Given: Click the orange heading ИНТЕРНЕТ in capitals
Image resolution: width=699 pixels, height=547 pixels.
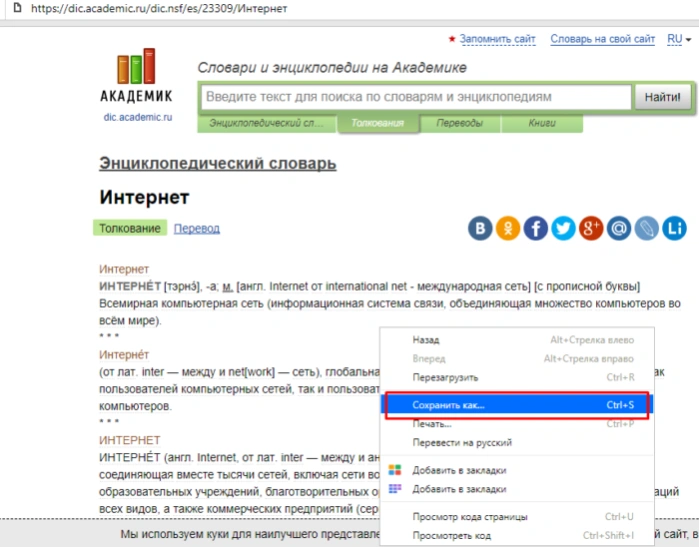Looking at the screenshot, I should [x=129, y=440].
